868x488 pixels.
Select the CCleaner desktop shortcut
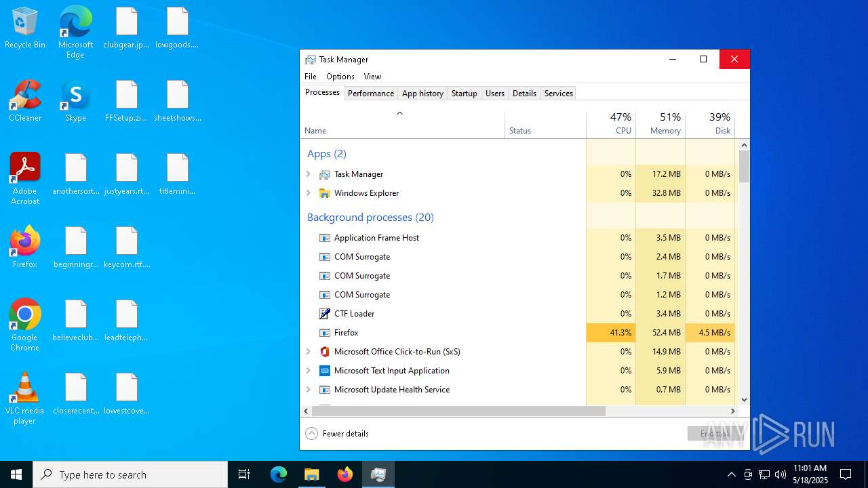(25, 102)
